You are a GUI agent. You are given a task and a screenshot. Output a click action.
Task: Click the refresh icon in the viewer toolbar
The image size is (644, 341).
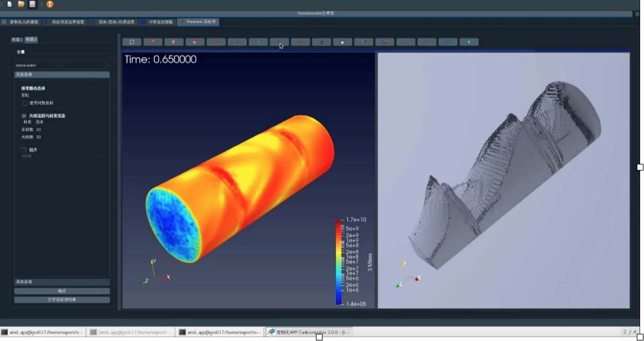point(132,42)
